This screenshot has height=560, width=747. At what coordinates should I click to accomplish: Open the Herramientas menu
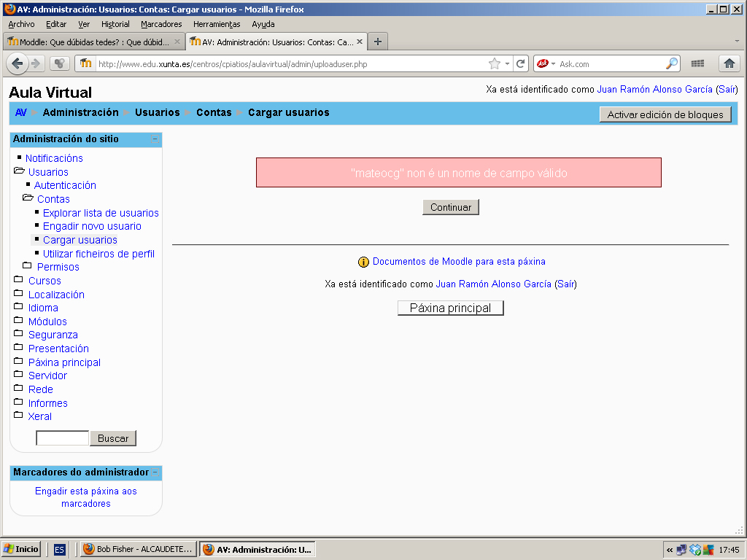(x=217, y=24)
